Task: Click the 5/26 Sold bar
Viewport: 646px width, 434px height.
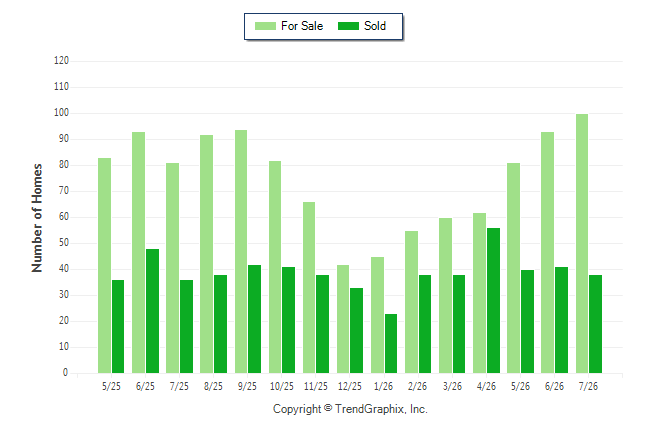Action: click(528, 321)
